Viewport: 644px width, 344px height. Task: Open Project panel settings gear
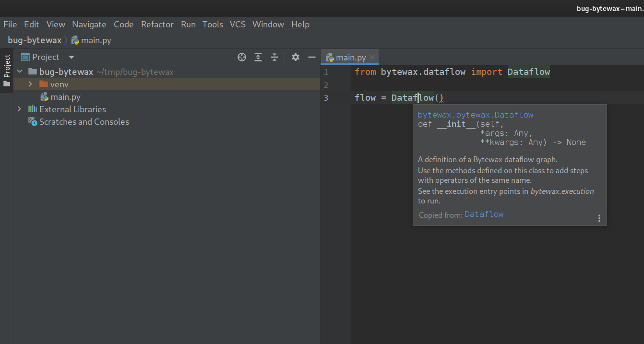pos(296,57)
